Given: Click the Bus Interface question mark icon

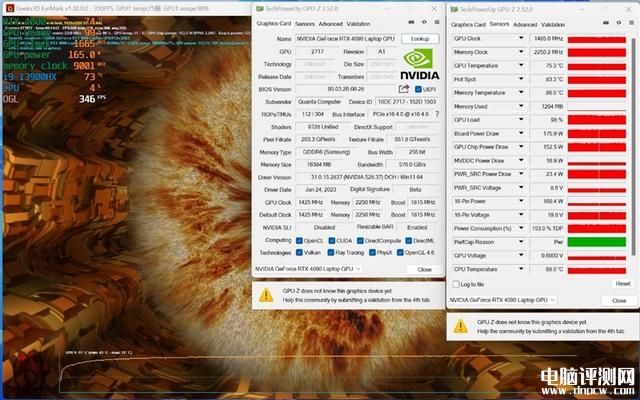Looking at the screenshot, I should point(437,114).
